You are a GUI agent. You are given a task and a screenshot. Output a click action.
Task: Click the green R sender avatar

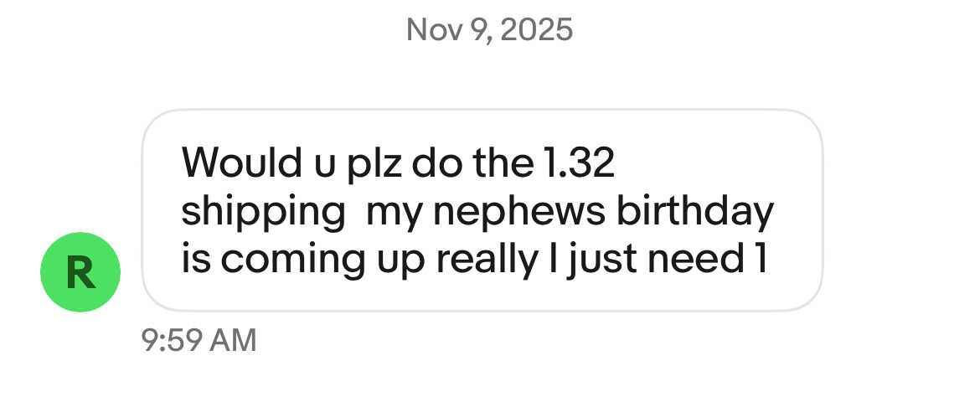click(x=80, y=272)
